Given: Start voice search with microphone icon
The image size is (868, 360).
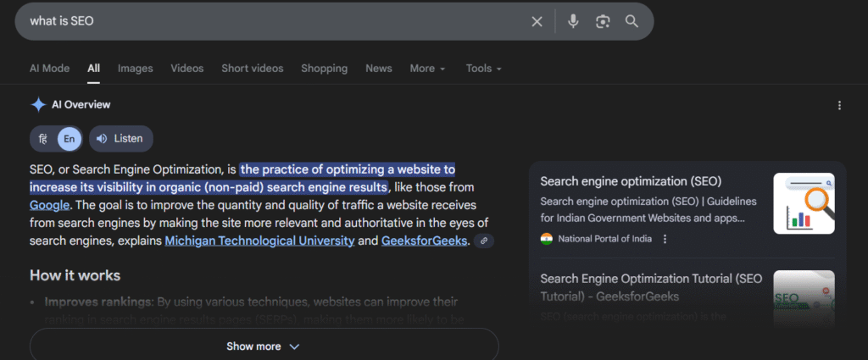Looking at the screenshot, I should pyautogui.click(x=573, y=21).
